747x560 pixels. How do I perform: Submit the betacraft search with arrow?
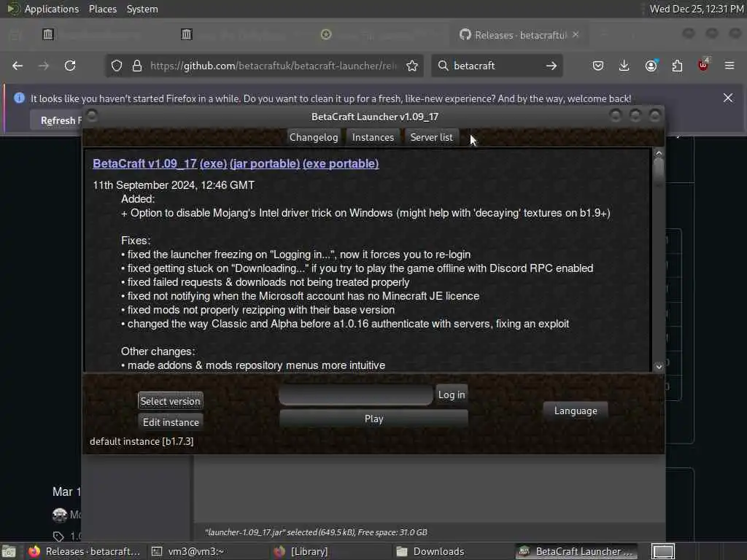pyautogui.click(x=551, y=66)
